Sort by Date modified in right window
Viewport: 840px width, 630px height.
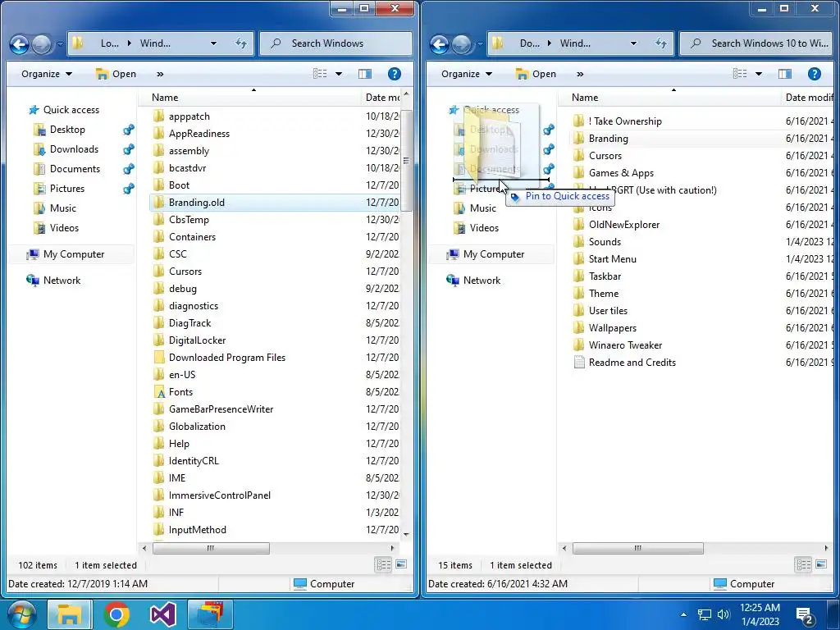(808, 98)
